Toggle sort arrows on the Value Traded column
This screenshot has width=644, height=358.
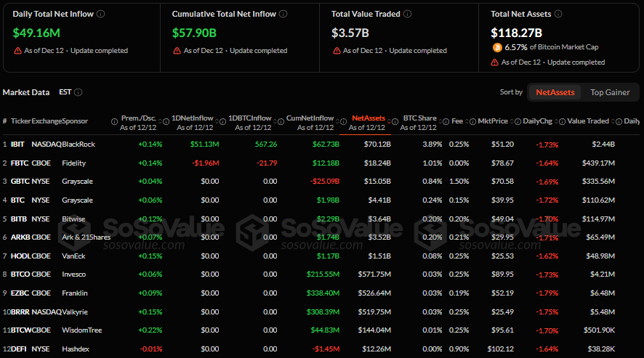(x=613, y=121)
